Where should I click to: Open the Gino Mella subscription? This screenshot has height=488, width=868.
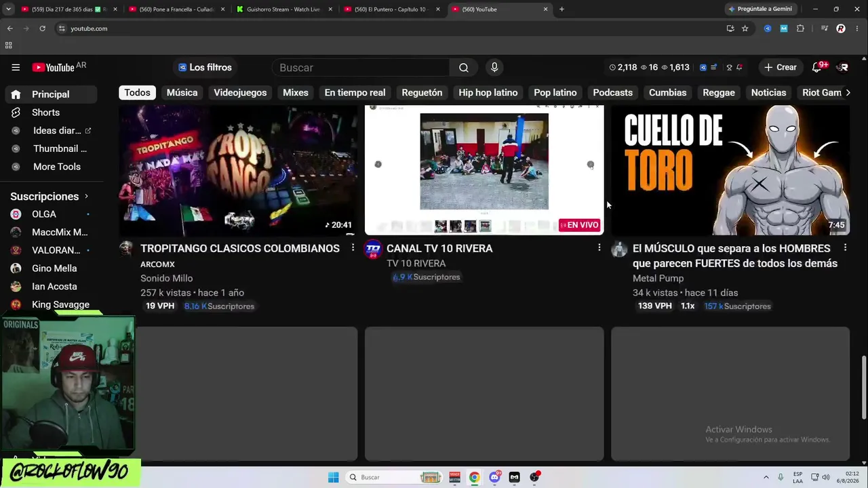pos(51,268)
